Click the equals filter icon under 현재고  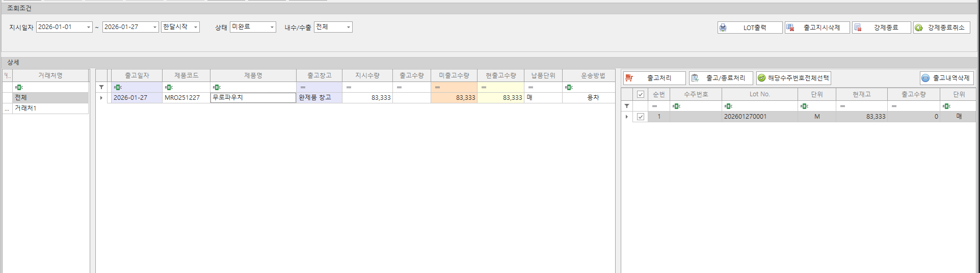(x=842, y=106)
